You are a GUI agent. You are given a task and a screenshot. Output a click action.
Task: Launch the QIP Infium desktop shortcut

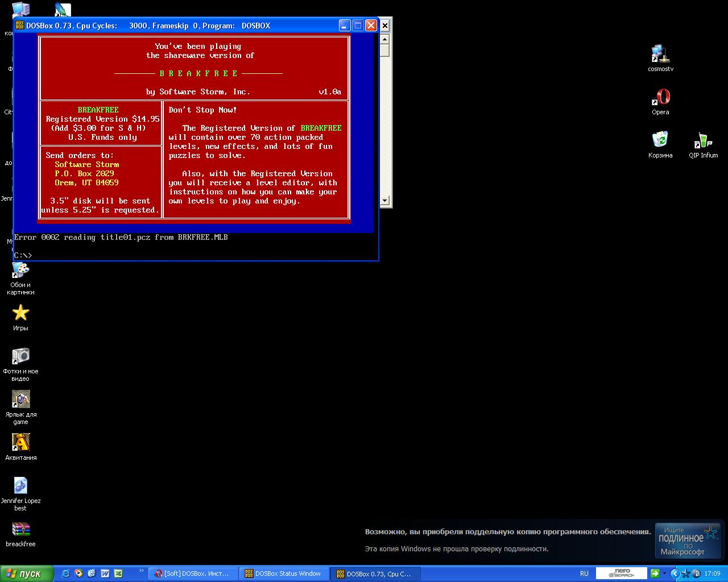click(704, 144)
